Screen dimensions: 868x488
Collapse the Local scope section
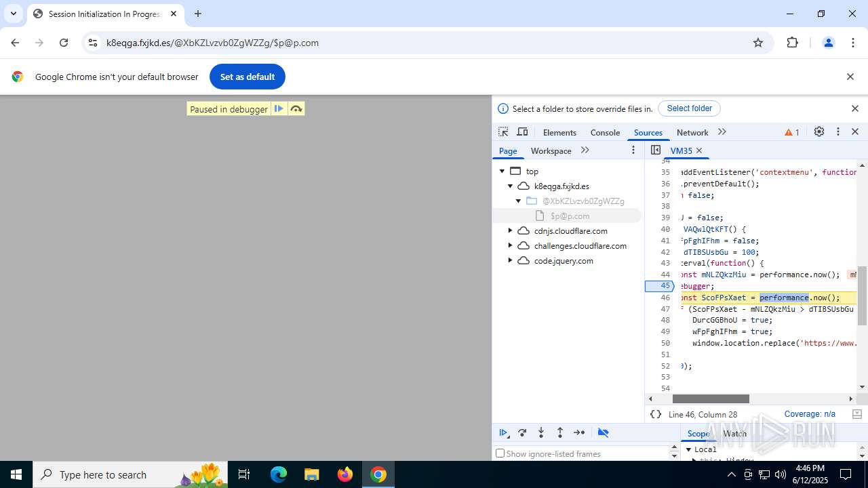[x=689, y=449]
